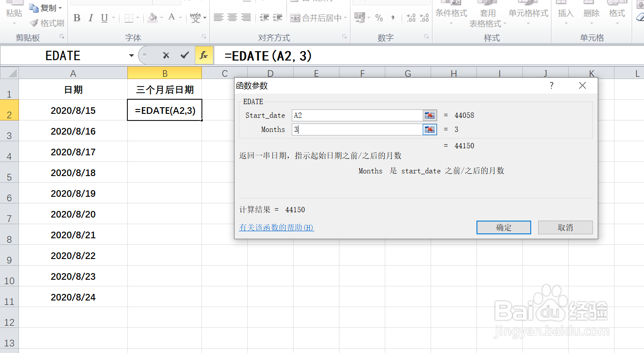Click the phonetic guide wén icon
Image resolution: width=644 pixels, height=353 pixels.
(x=195, y=18)
